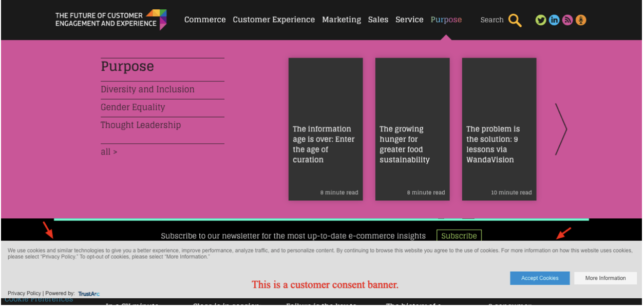644x306 pixels.
Task: Expand the Service navigation menu
Action: coord(409,20)
